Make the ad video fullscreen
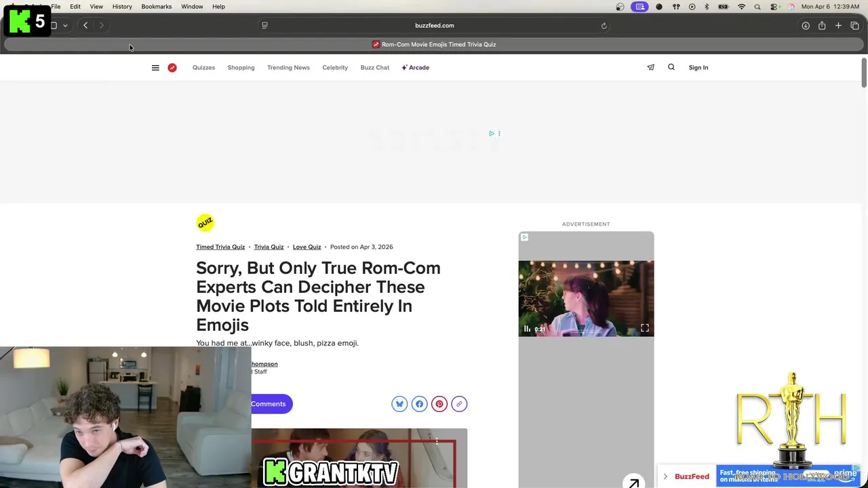The height and width of the screenshot is (488, 868). (x=645, y=329)
